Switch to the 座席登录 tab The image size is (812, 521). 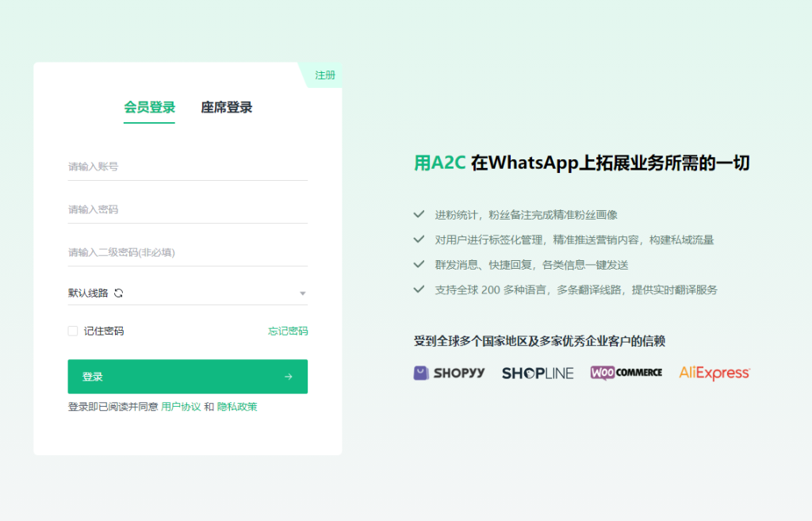coord(226,108)
